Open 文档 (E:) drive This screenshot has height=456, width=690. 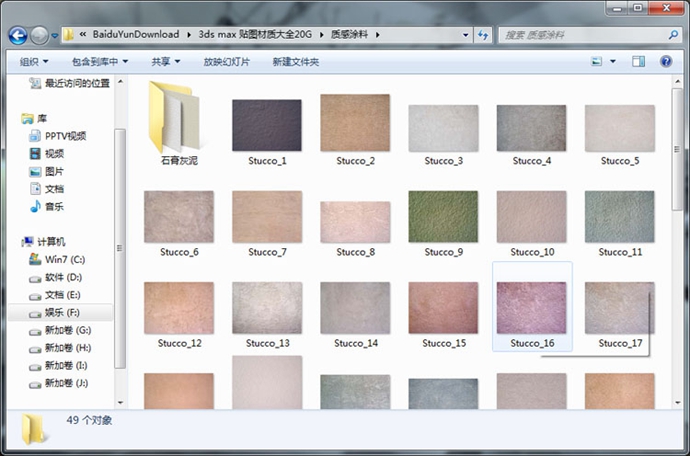[55, 295]
